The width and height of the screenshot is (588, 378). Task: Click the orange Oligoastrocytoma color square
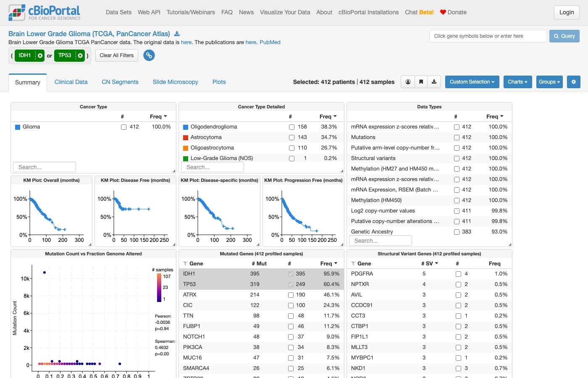click(x=186, y=148)
